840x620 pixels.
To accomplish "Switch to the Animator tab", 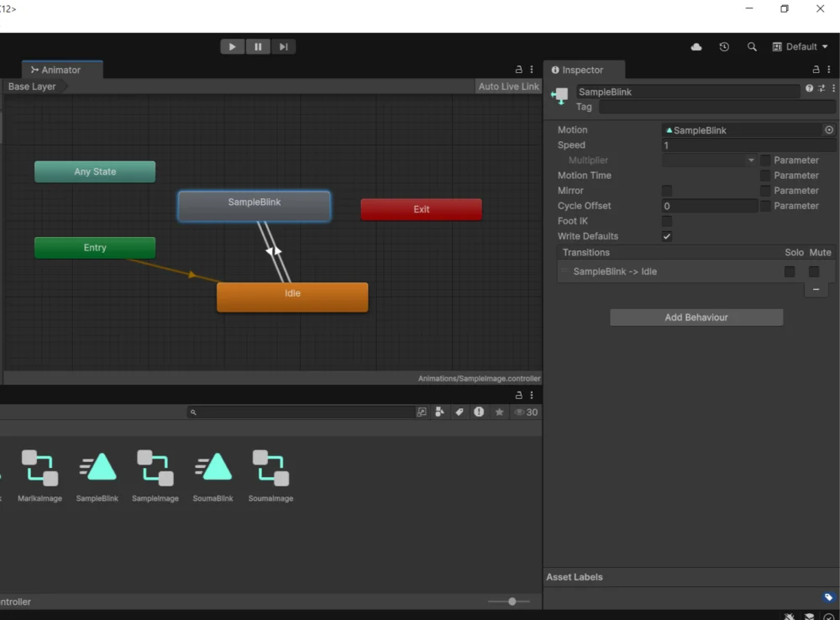I will 57,71.
